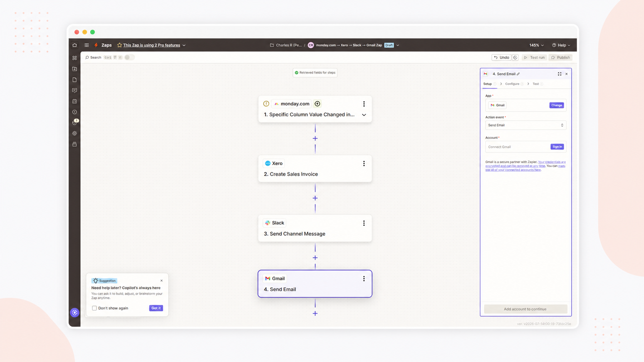Image resolution: width=644 pixels, height=362 pixels.
Task: Open the sidebar history clock icon
Action: coord(75,112)
